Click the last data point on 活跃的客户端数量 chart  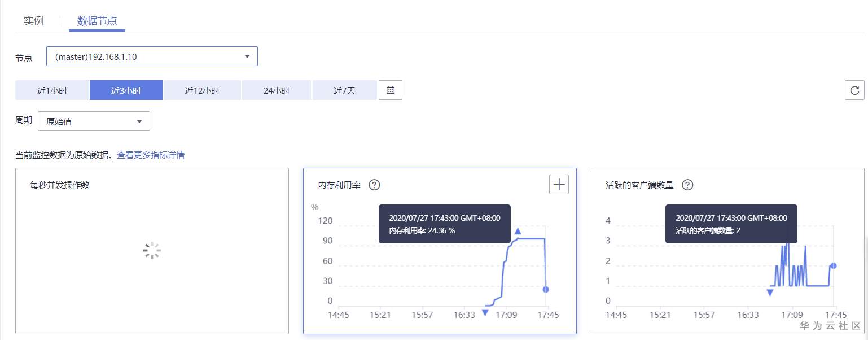[834, 265]
